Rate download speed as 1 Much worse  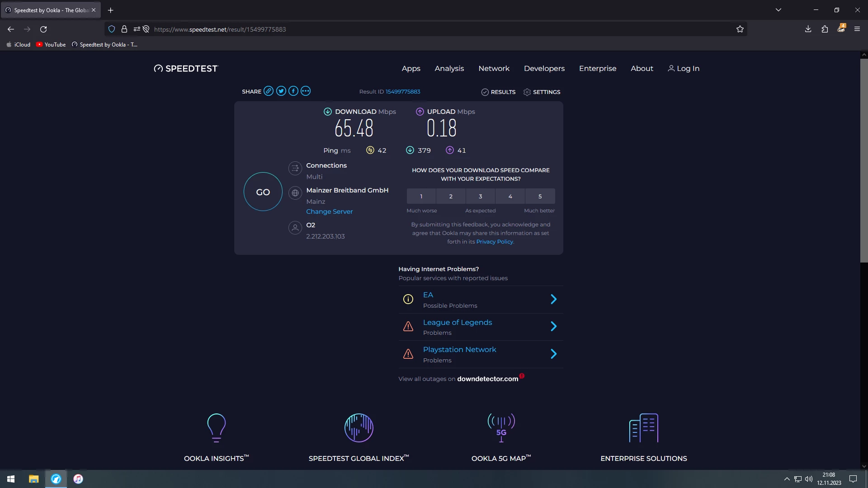click(421, 197)
